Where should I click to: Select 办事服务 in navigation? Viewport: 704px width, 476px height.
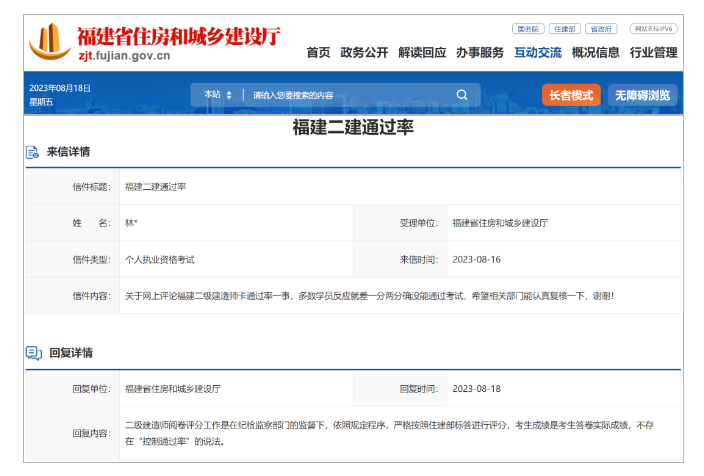(480, 53)
